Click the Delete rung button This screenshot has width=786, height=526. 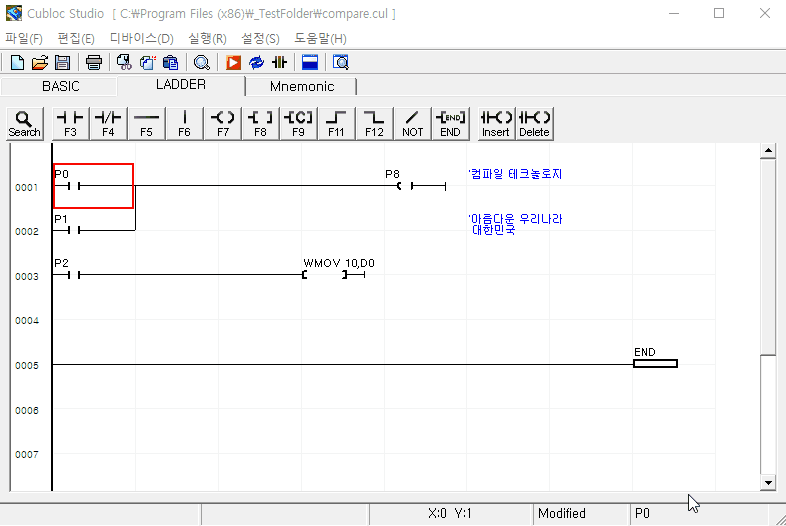pyautogui.click(x=534, y=123)
